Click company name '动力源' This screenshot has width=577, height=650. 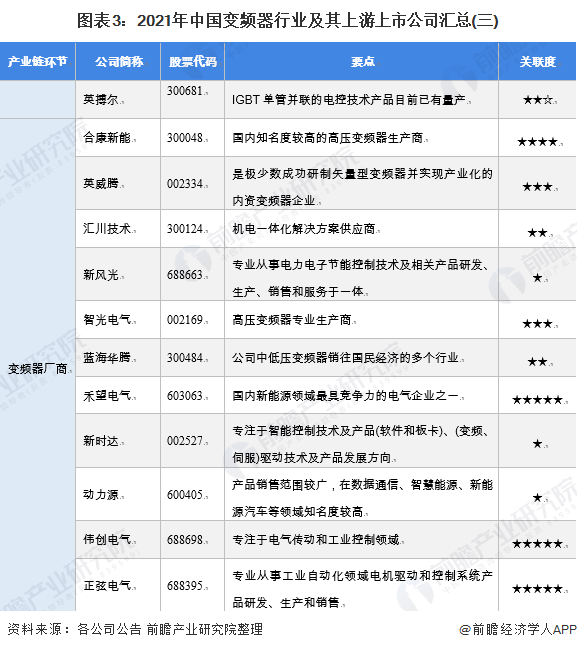(x=101, y=495)
